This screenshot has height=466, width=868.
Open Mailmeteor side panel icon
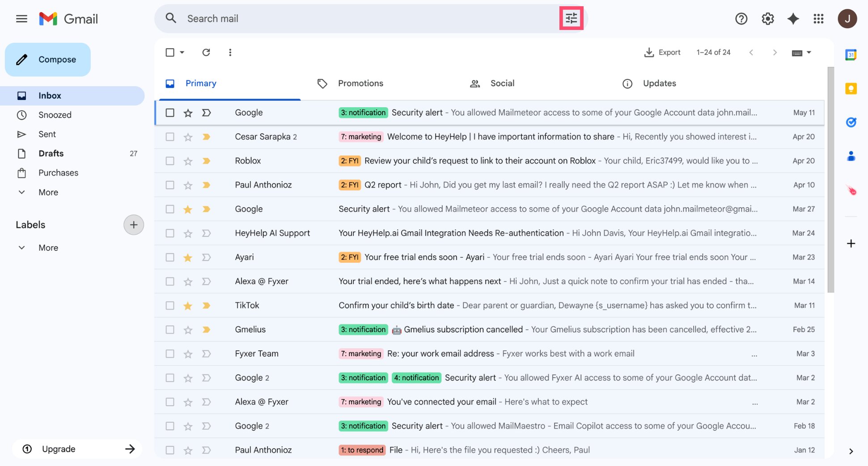coord(851,190)
